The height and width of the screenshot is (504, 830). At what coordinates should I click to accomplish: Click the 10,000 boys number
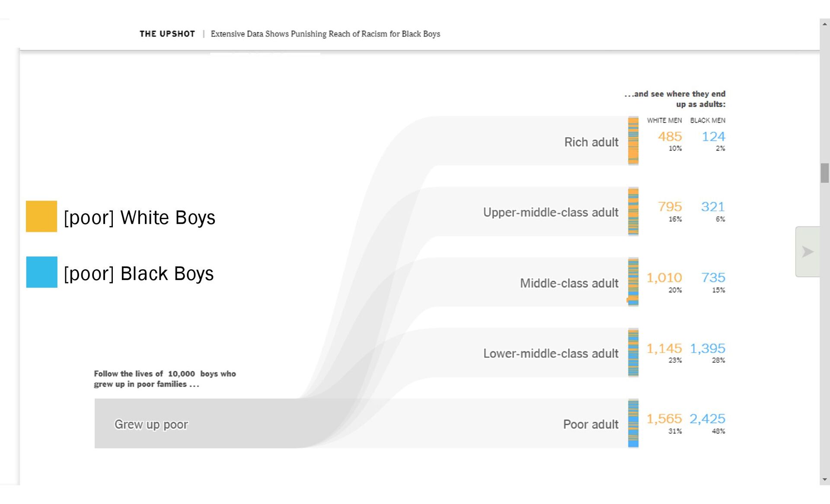(x=181, y=374)
